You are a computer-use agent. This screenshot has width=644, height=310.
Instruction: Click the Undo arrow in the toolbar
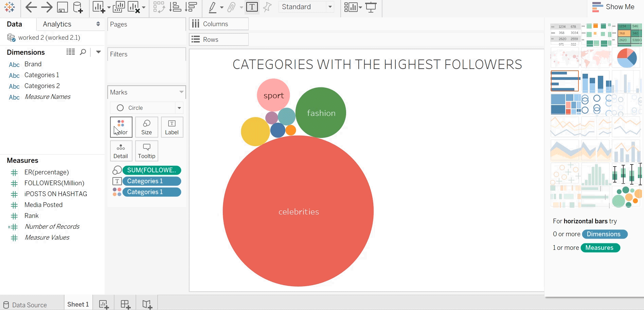click(x=31, y=7)
